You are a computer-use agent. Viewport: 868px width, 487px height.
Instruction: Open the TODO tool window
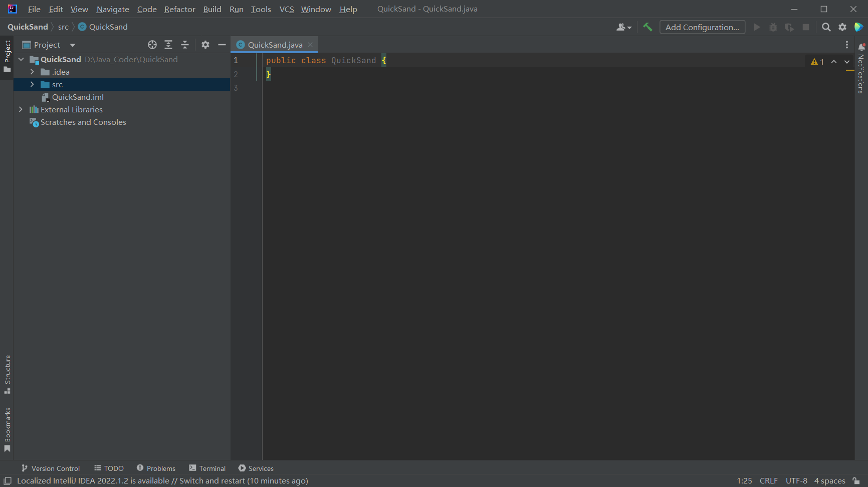tap(109, 468)
